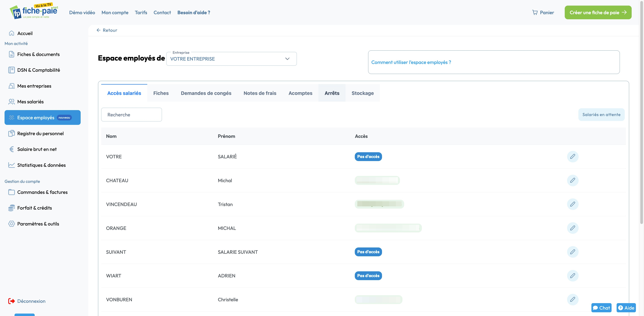Open Mes salariés people icon
Screen dimensions: 644x316
click(11, 101)
